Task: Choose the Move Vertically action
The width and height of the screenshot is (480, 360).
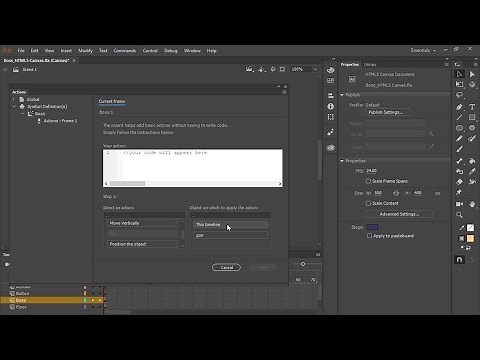Action: tap(143, 223)
